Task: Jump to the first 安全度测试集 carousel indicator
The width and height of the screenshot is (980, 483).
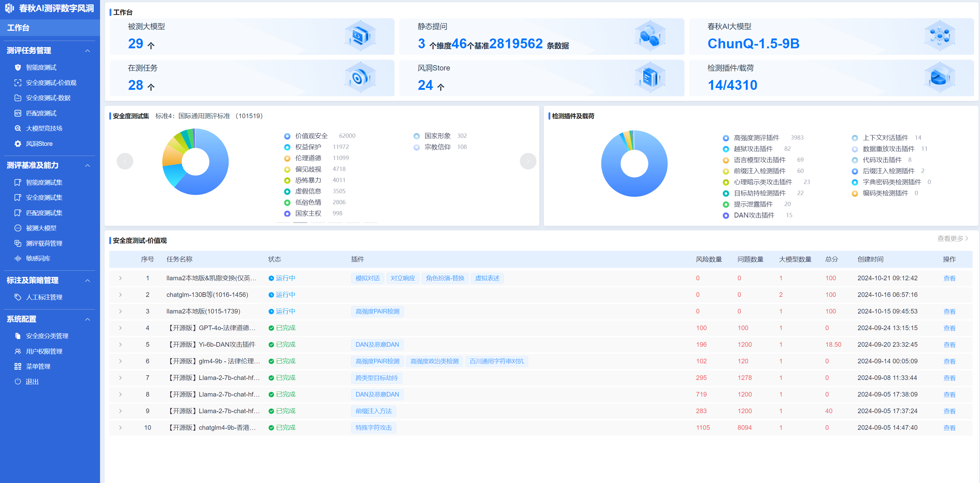Action: 283,222
